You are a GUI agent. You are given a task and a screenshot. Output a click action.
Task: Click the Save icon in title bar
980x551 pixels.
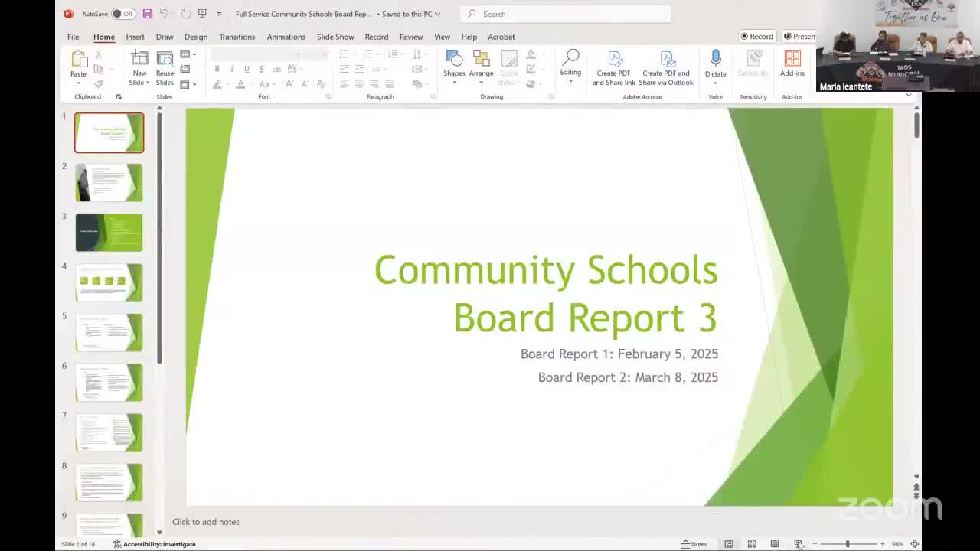pyautogui.click(x=148, y=14)
